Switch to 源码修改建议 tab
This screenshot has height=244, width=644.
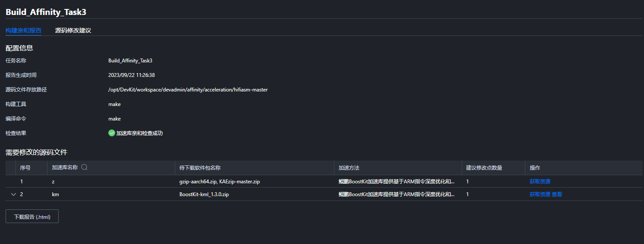point(73,30)
